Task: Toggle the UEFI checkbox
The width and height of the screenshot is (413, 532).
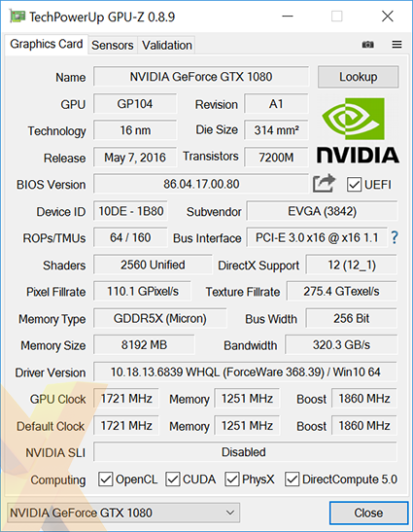Action: click(354, 185)
